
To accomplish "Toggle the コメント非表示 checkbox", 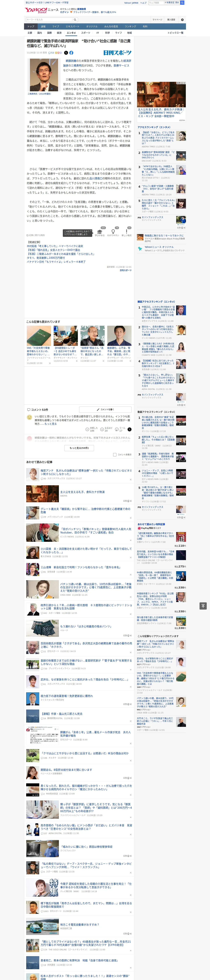I will pos(115,455).
